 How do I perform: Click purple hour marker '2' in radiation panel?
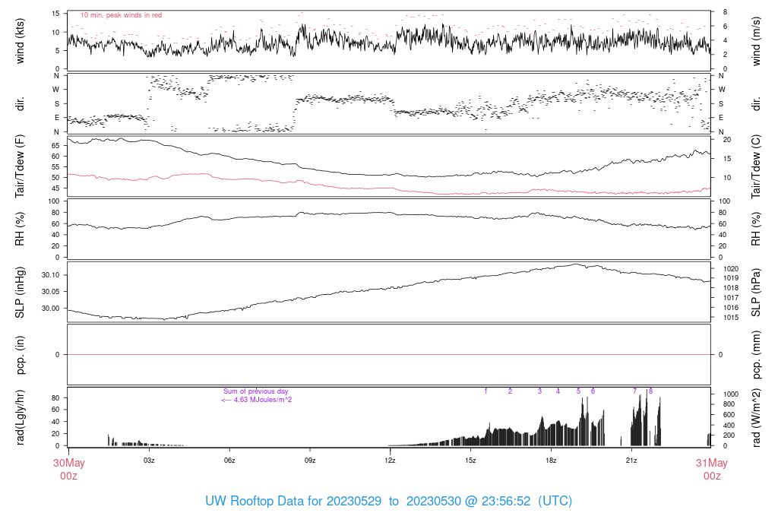pyautogui.click(x=510, y=391)
